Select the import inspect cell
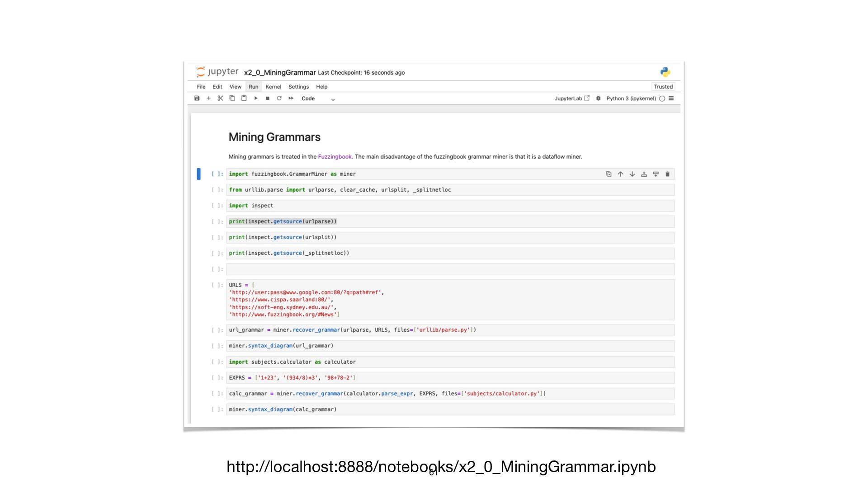Screen dimensions: 868x488 [x=450, y=206]
